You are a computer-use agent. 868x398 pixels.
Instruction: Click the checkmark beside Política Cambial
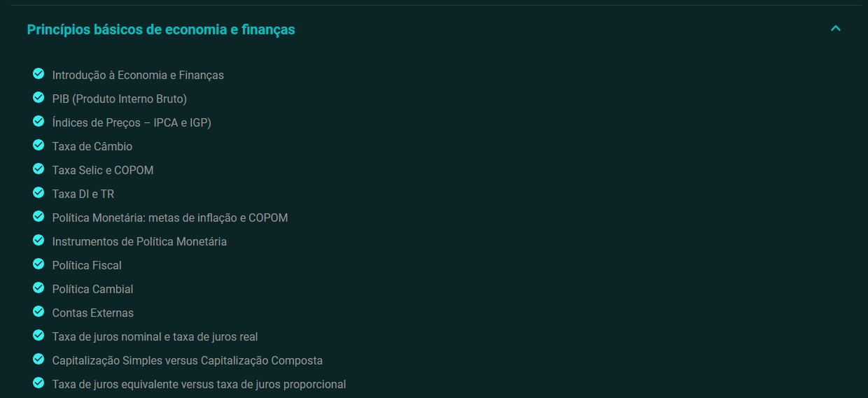[x=38, y=287]
